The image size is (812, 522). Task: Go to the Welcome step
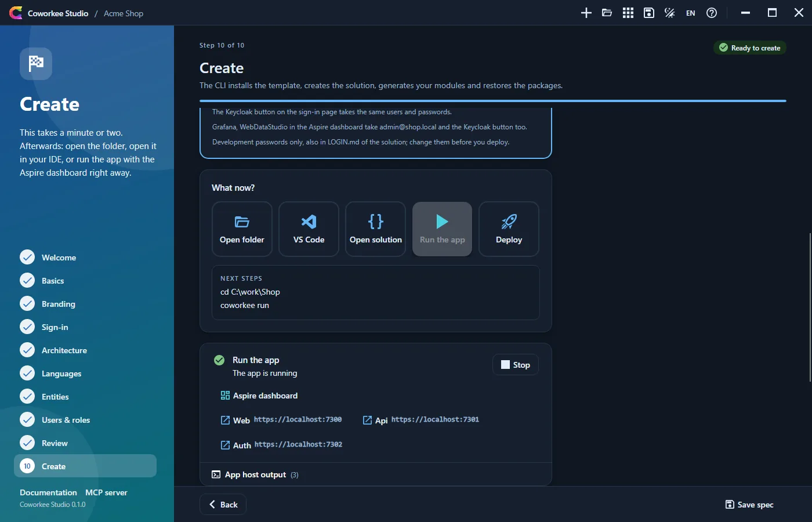tap(85, 258)
